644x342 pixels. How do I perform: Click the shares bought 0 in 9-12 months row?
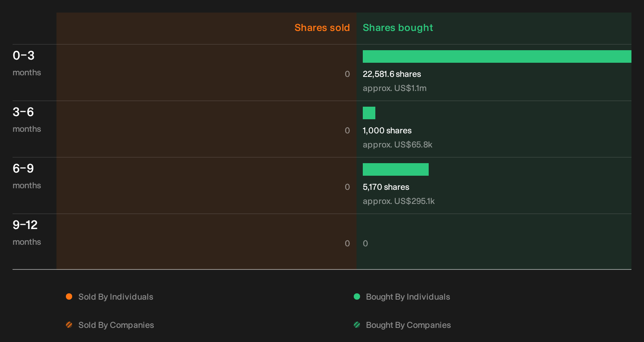pos(366,244)
